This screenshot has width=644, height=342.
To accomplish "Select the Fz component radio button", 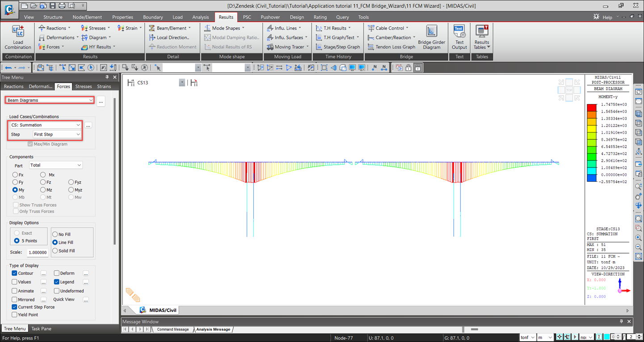I will tap(43, 182).
